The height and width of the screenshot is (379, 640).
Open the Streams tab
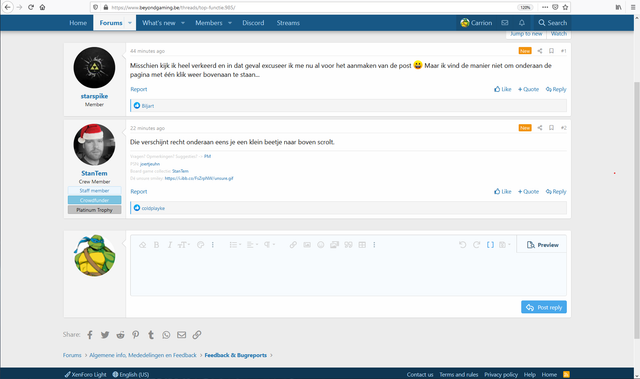click(288, 23)
